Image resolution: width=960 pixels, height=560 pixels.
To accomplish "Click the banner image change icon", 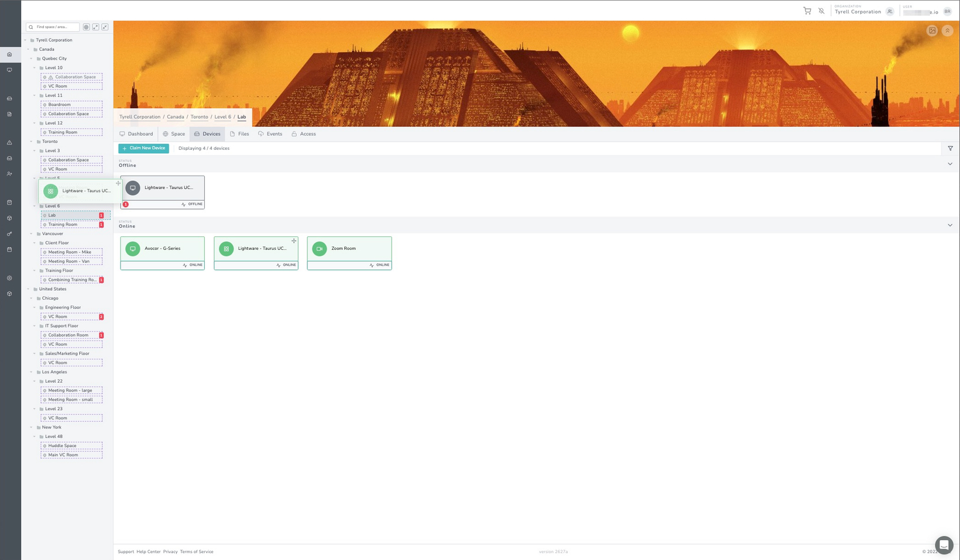I will click(932, 30).
